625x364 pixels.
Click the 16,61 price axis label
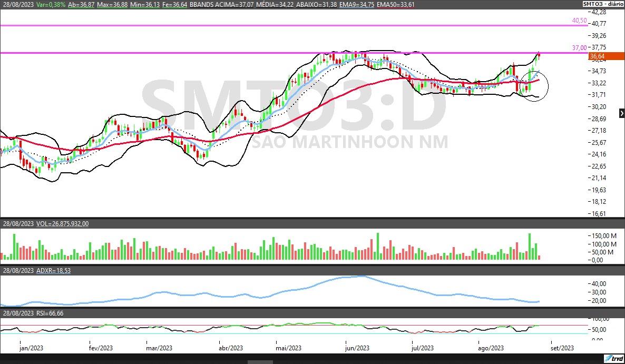pos(599,214)
